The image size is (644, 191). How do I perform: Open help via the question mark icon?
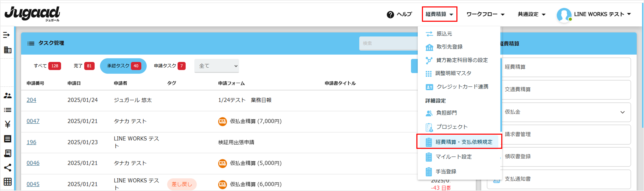point(390,15)
